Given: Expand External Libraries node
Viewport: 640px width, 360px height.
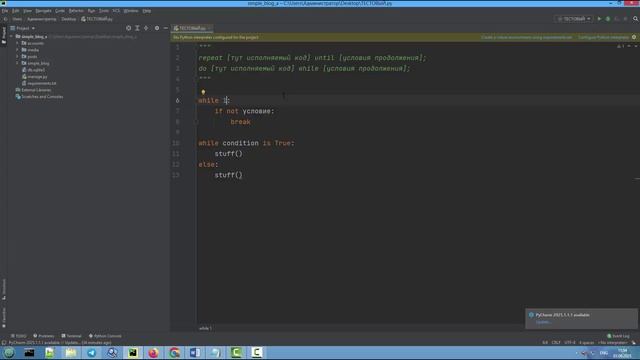Looking at the screenshot, I should tap(33, 90).
